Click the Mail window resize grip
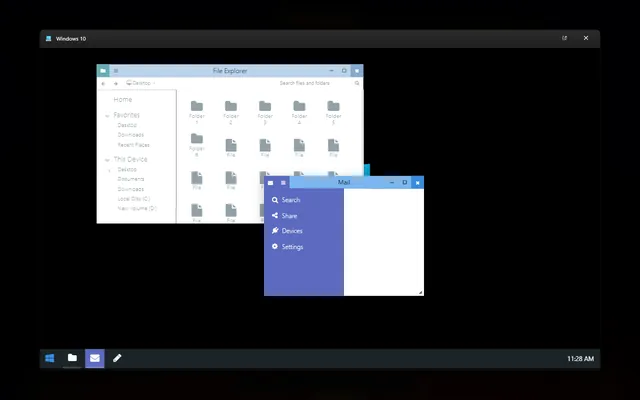The image size is (640, 400). tap(420, 292)
